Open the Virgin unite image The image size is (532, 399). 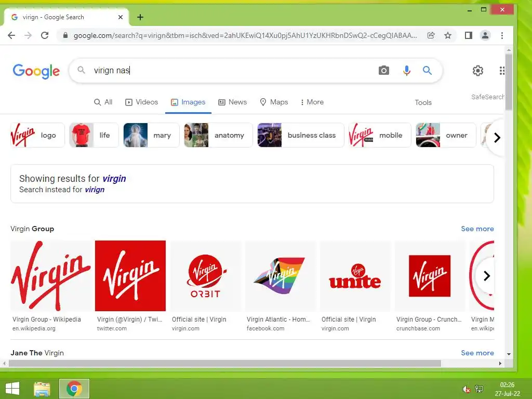point(355,276)
